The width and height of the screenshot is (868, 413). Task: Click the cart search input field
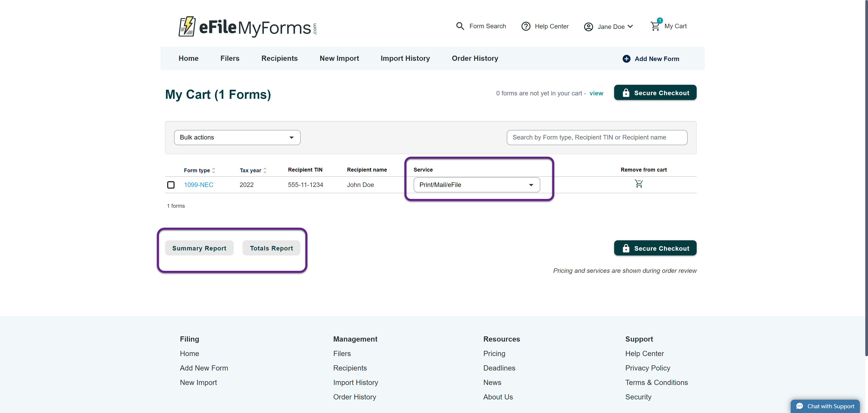coord(597,137)
